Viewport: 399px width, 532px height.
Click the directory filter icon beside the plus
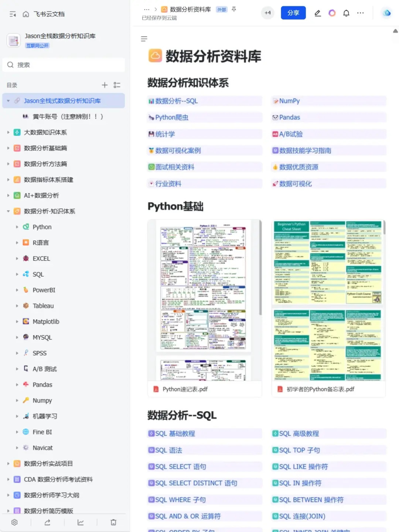(117, 85)
